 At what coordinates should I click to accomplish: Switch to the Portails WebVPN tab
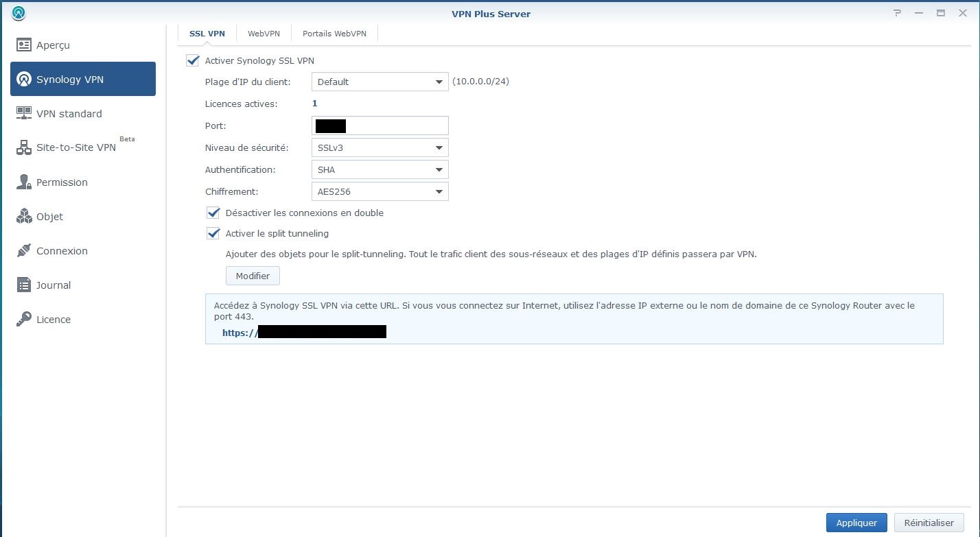point(334,33)
